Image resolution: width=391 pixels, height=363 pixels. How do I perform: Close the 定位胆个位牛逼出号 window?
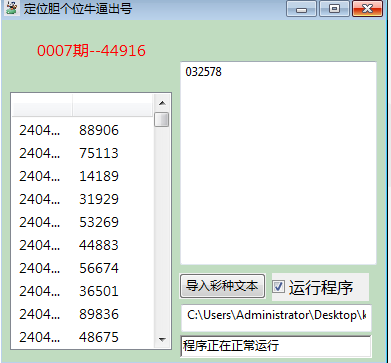click(x=367, y=9)
